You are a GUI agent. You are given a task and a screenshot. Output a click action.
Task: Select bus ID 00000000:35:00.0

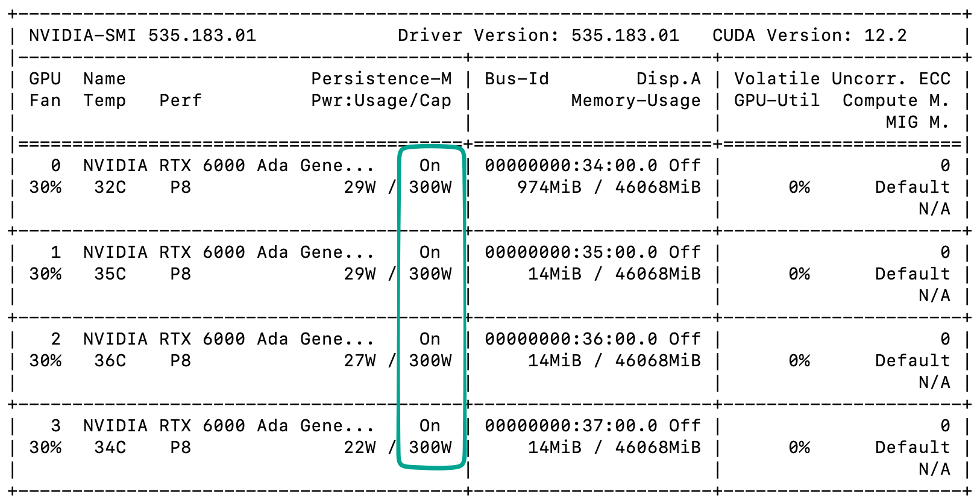(571, 252)
